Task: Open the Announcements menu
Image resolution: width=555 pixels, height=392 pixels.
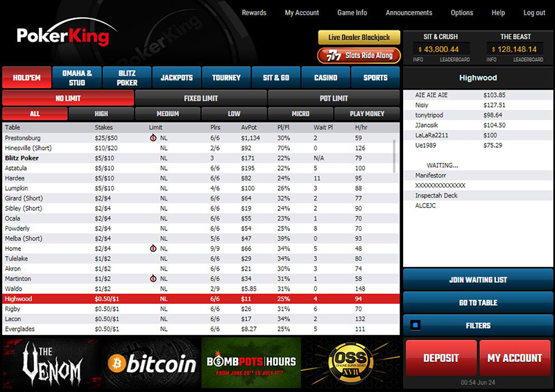Action: [x=409, y=12]
